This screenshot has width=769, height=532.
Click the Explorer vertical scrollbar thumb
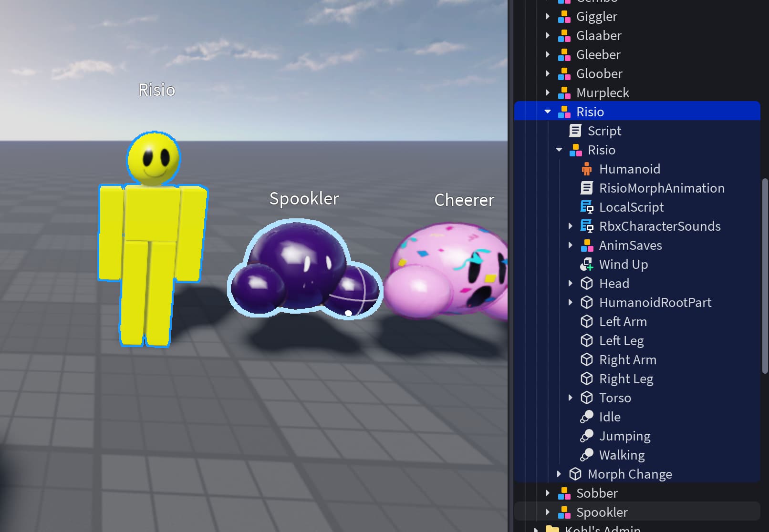765,276
